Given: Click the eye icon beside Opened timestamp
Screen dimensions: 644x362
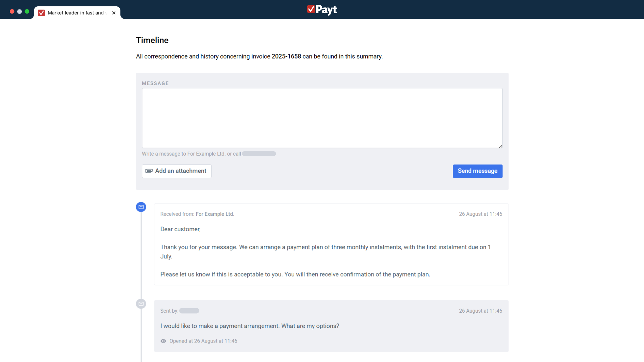Looking at the screenshot, I should pyautogui.click(x=163, y=341).
